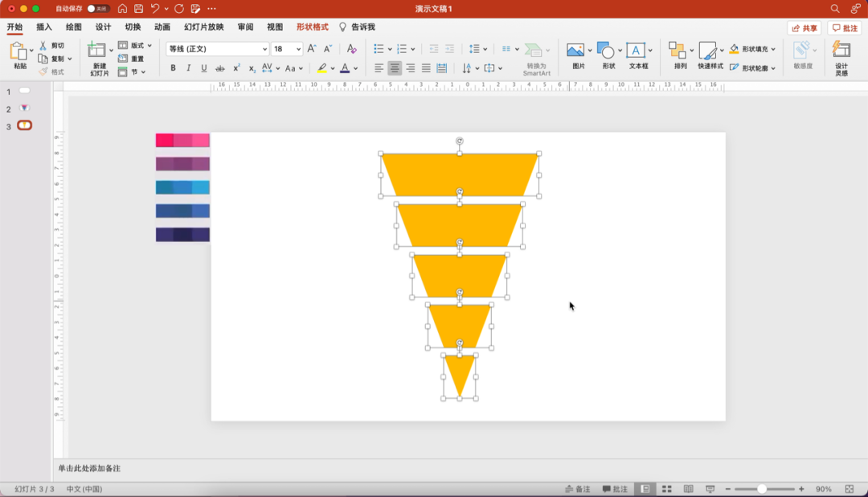Image resolution: width=868 pixels, height=497 pixels.
Task: Start slideshow from status bar icon
Action: (710, 489)
